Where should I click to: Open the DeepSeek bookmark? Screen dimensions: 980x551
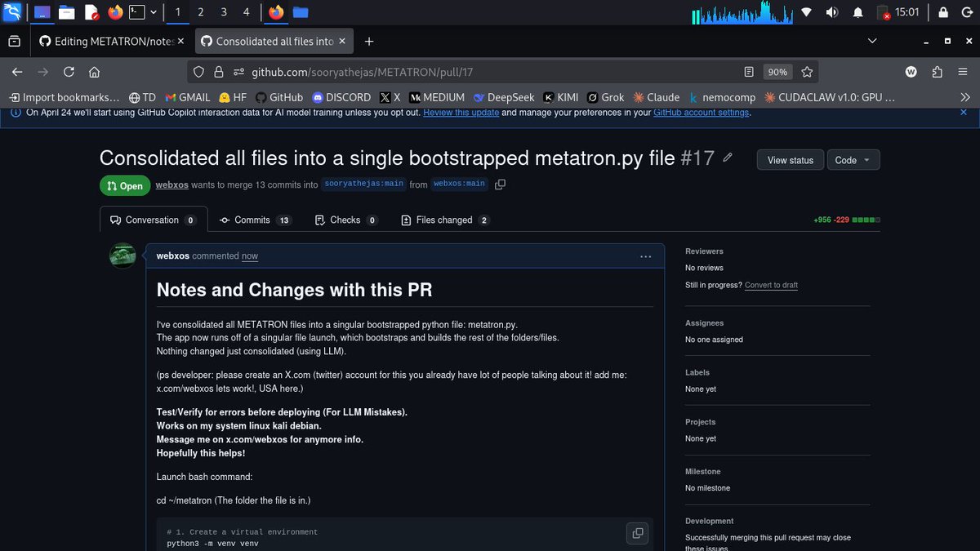pyautogui.click(x=503, y=97)
